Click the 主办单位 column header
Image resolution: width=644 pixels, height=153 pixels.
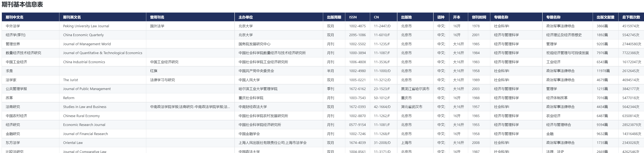pyautogui.click(x=279, y=17)
